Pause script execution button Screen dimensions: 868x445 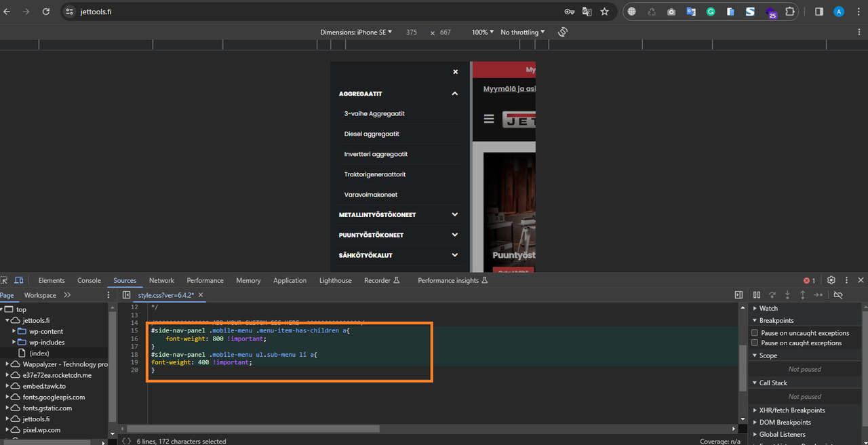(x=757, y=295)
